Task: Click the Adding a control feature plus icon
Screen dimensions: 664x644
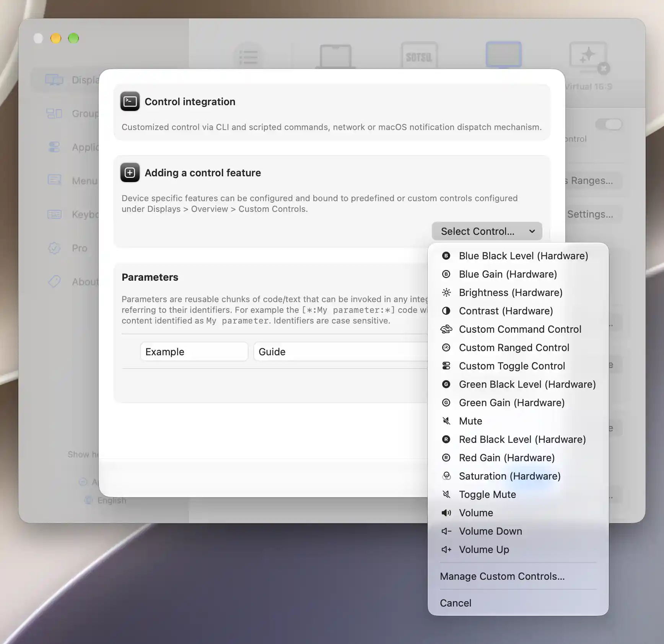Action: [130, 172]
